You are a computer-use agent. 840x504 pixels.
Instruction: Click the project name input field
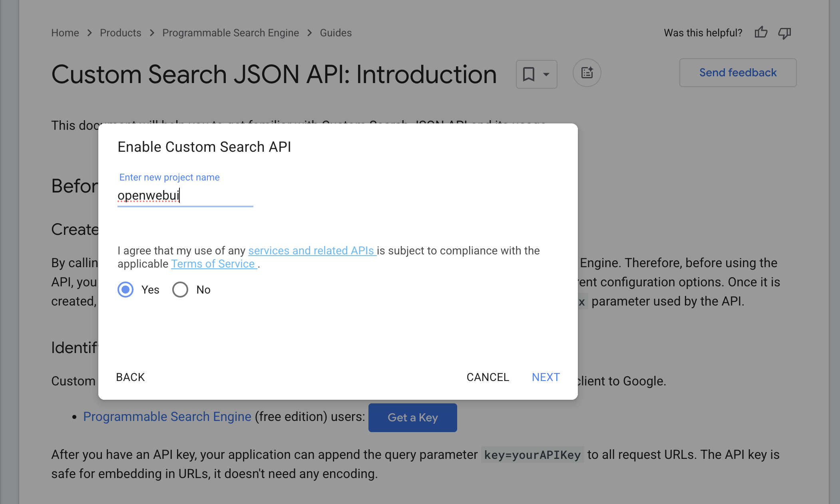(x=185, y=196)
